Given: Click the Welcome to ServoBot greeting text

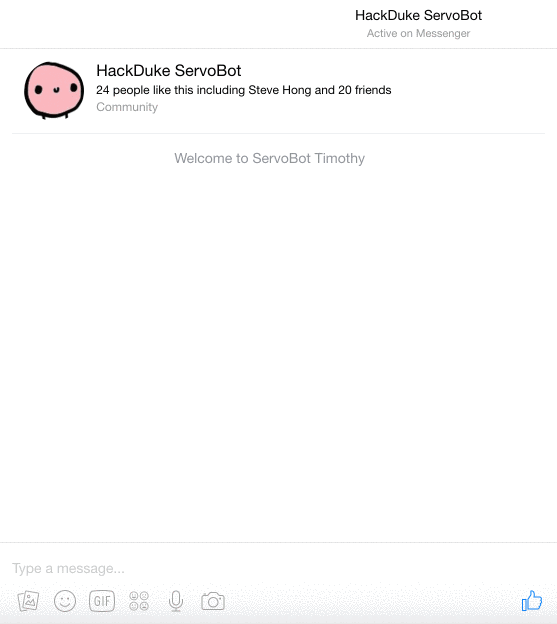Looking at the screenshot, I should [242, 158].
